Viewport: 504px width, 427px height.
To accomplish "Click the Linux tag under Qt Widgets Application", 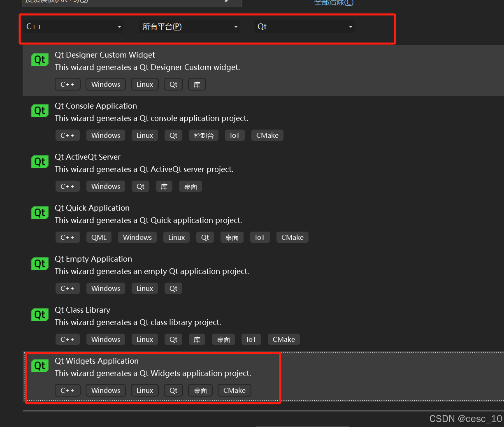I will click(x=145, y=390).
